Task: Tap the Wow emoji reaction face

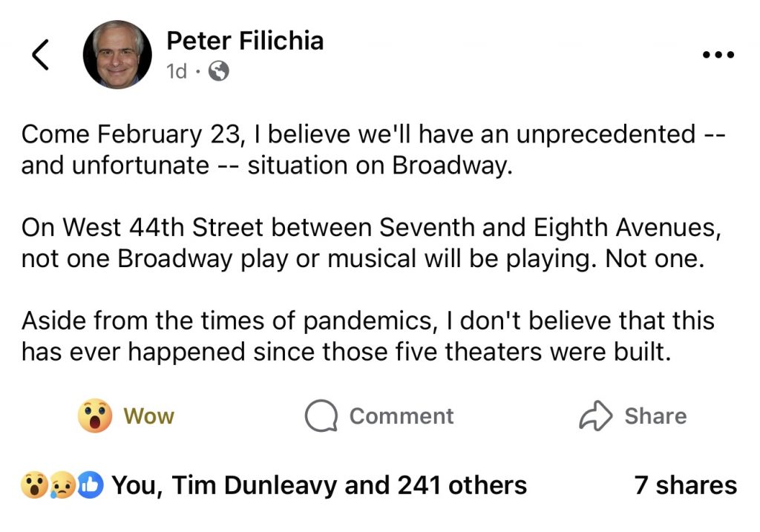Action: [x=95, y=416]
